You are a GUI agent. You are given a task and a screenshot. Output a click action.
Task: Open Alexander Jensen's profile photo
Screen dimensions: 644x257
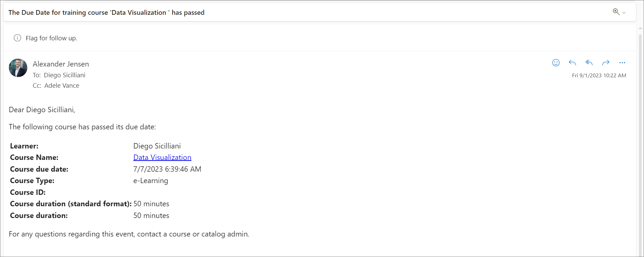[x=18, y=68]
